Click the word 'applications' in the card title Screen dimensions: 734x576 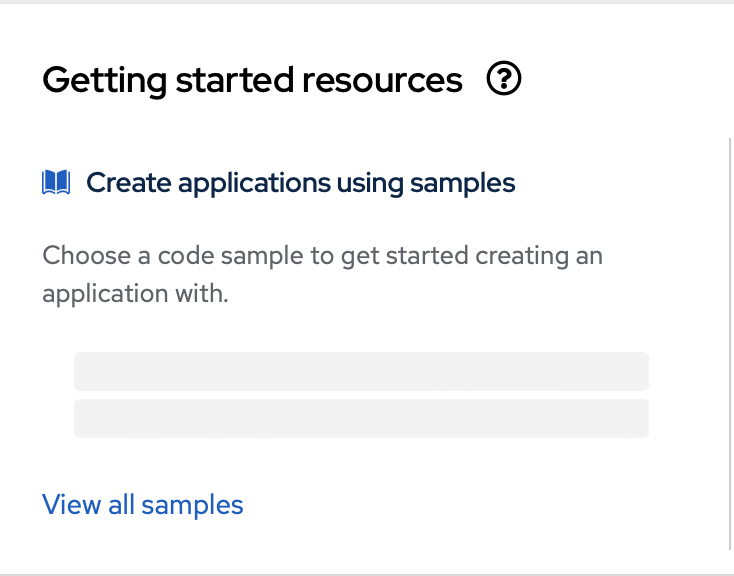[x=248, y=184]
